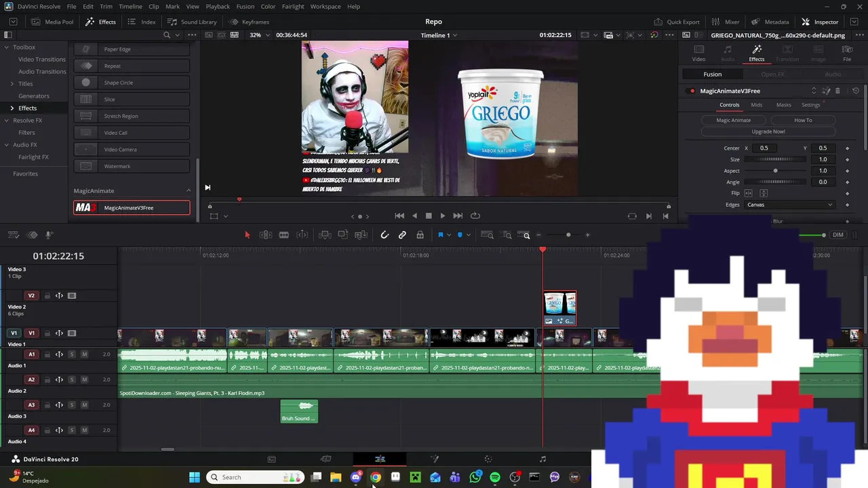Select the Bruh Sound audio clip
The height and width of the screenshot is (488, 868).
coord(299,411)
